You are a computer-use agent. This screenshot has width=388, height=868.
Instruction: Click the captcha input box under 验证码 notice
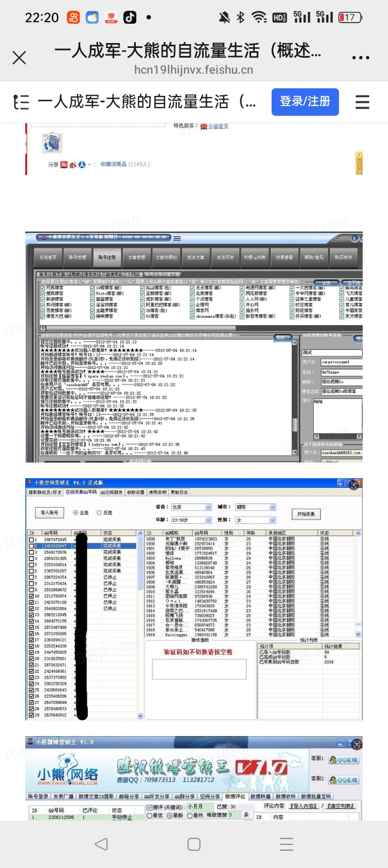[x=199, y=670]
